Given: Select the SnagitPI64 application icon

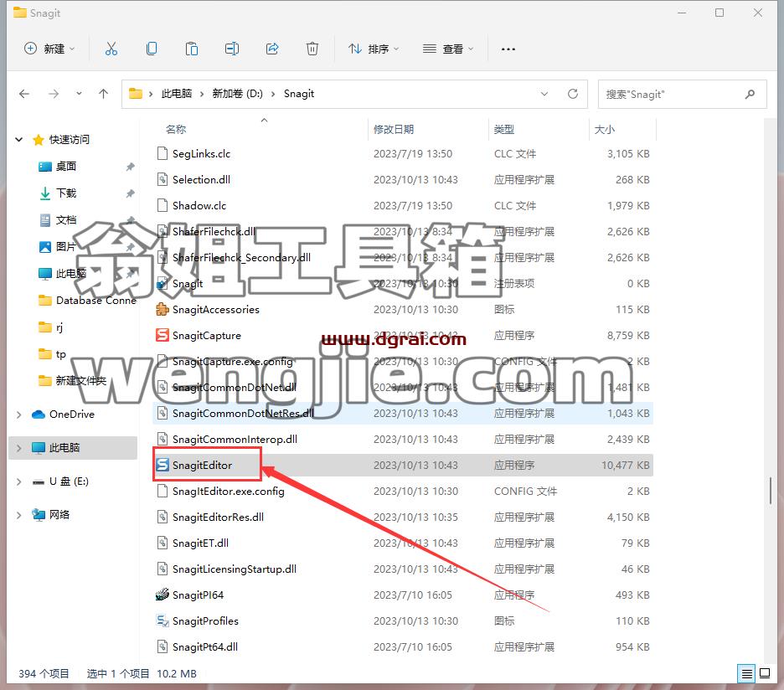Looking at the screenshot, I should [x=162, y=595].
